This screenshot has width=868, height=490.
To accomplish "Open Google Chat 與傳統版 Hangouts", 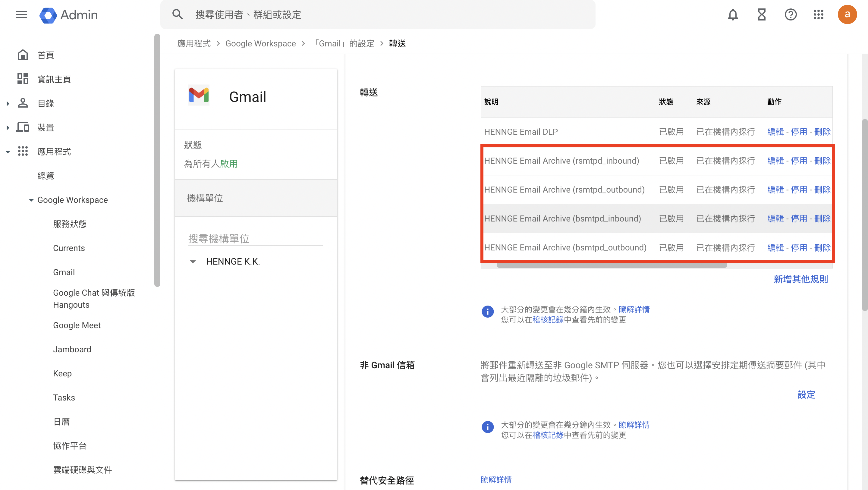I will (94, 299).
